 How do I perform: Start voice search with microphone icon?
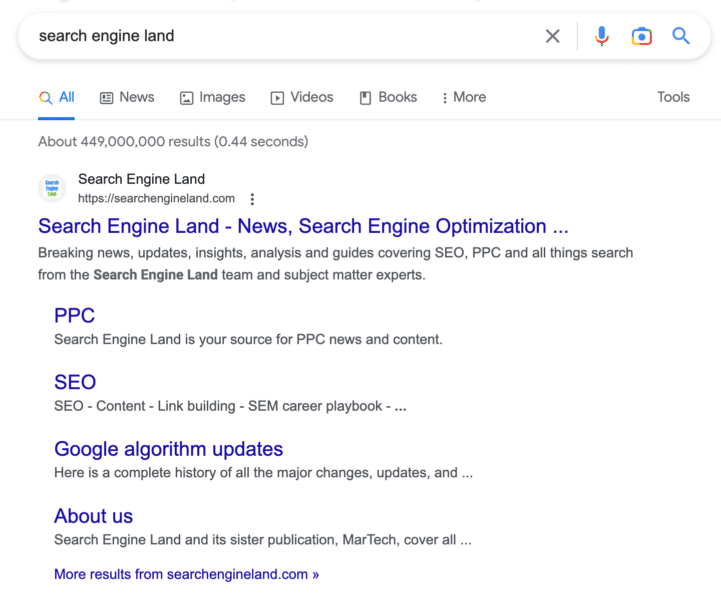(x=601, y=36)
